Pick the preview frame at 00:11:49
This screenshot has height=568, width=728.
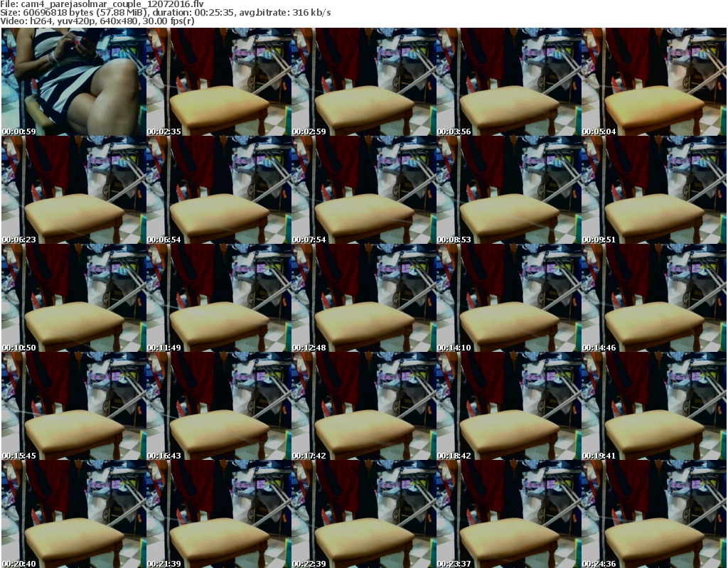pos(219,298)
